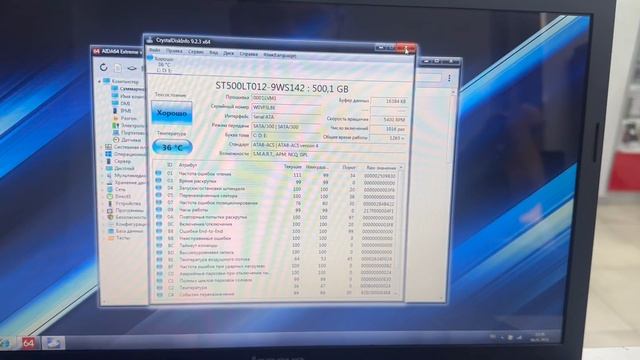Image resolution: width=640 pixels, height=360 pixels.
Task: Select the Запуски/остановки шпинделя attribute row
Action: (x=276, y=189)
